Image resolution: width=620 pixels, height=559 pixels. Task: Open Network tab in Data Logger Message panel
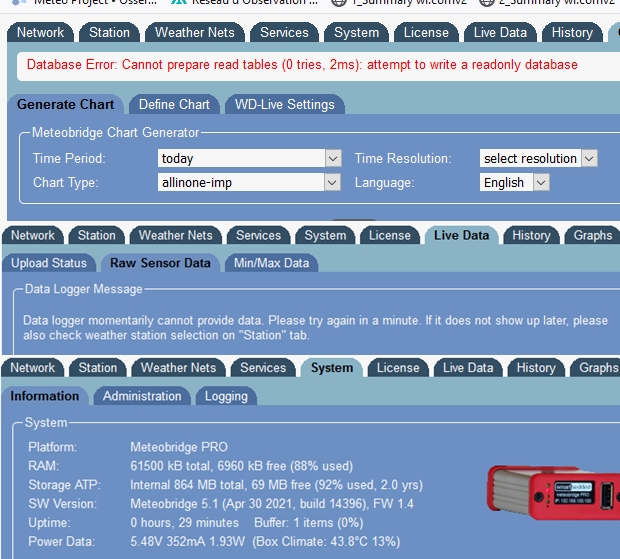(32, 235)
